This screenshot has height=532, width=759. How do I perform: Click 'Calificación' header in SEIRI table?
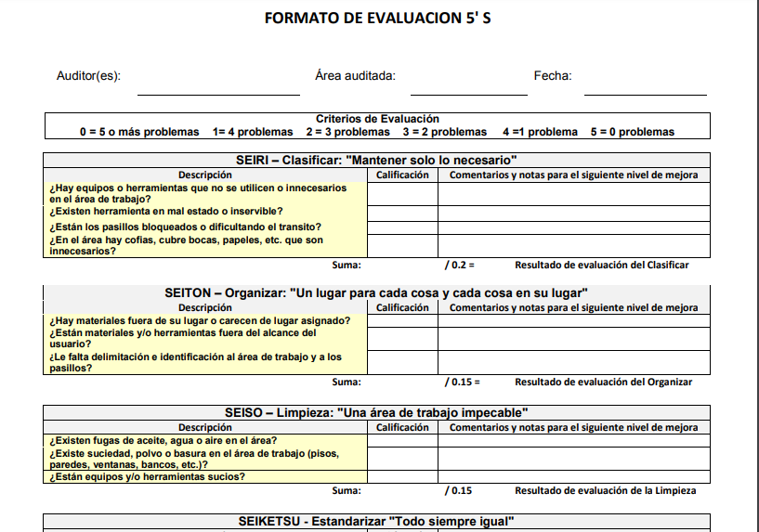tap(402, 175)
